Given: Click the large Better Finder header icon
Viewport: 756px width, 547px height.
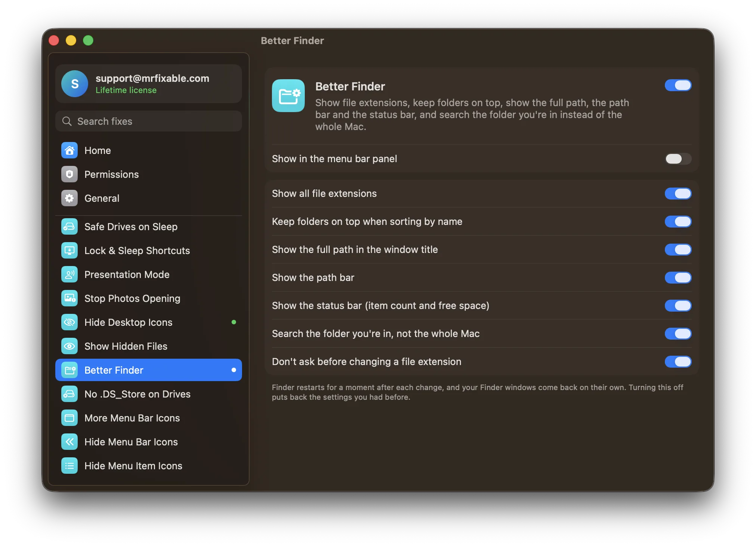Looking at the screenshot, I should click(x=288, y=96).
